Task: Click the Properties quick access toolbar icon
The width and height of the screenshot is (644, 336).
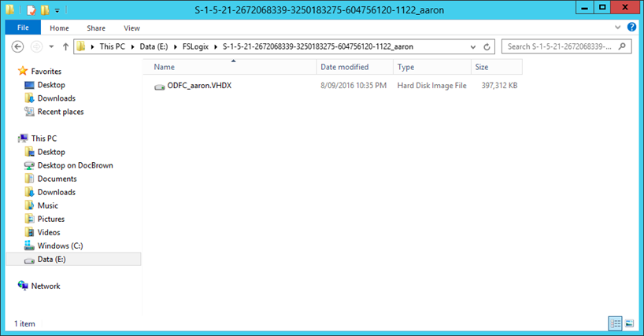Action: tap(31, 9)
